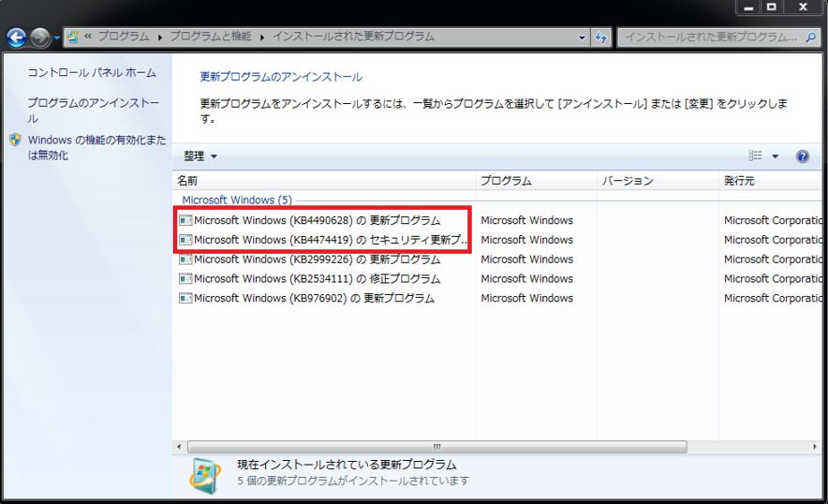Click the icon beside KB2534111

tap(185, 279)
